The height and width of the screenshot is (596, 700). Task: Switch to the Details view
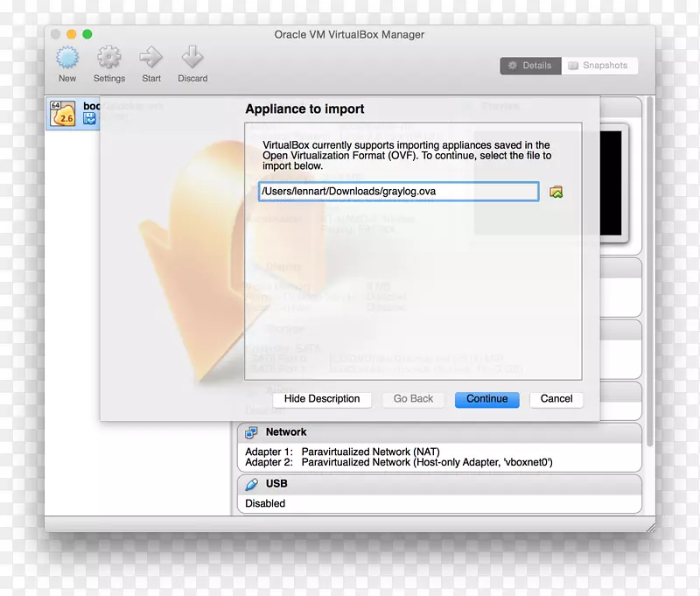pyautogui.click(x=529, y=66)
